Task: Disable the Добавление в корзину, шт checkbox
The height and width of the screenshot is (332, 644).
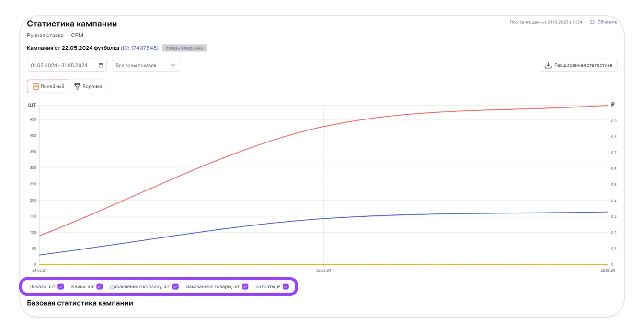Action: pyautogui.click(x=175, y=287)
